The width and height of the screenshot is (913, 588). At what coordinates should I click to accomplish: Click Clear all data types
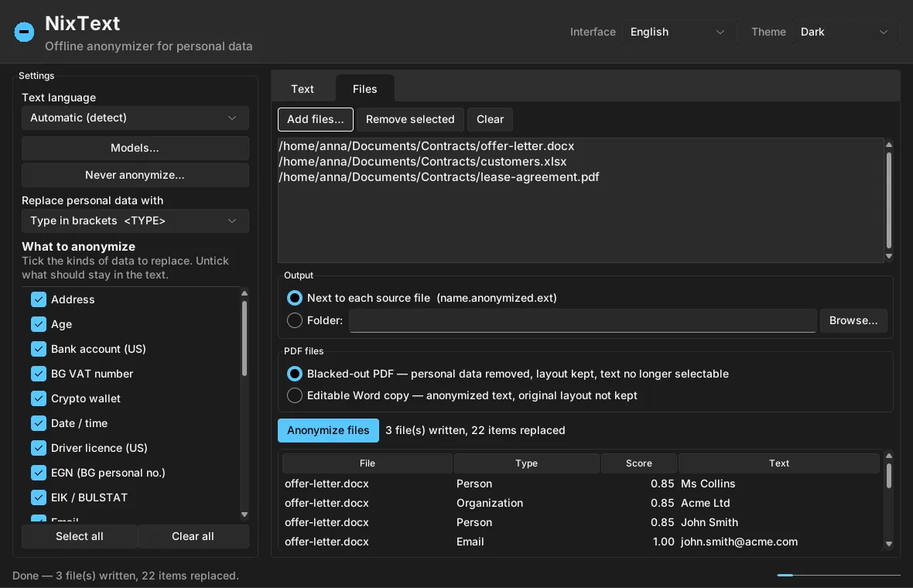[x=193, y=536]
